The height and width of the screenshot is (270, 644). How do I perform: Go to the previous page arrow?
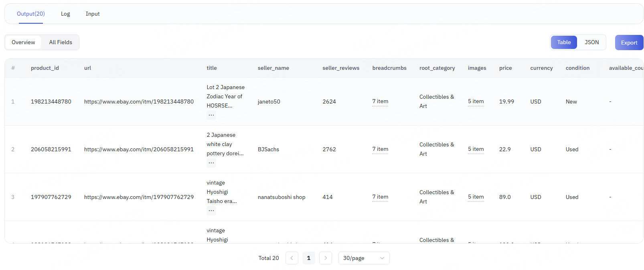point(292,258)
